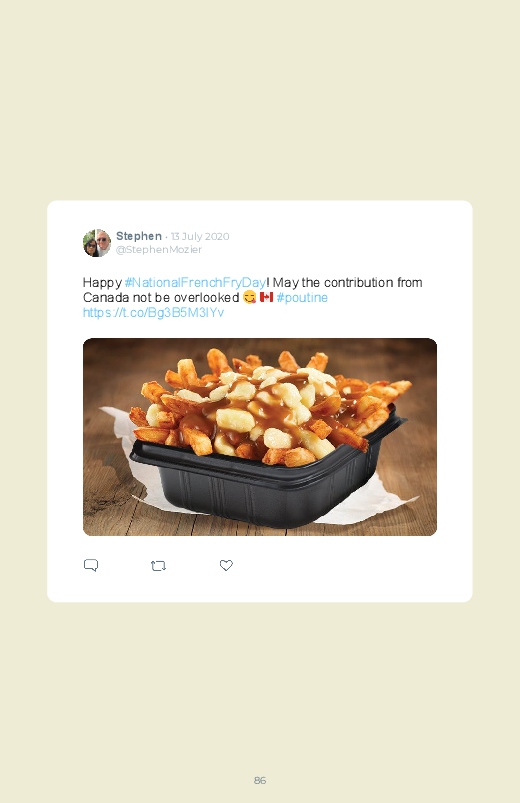Follow the #poutine hashtag
This screenshot has height=803, width=520.
pyautogui.click(x=302, y=298)
